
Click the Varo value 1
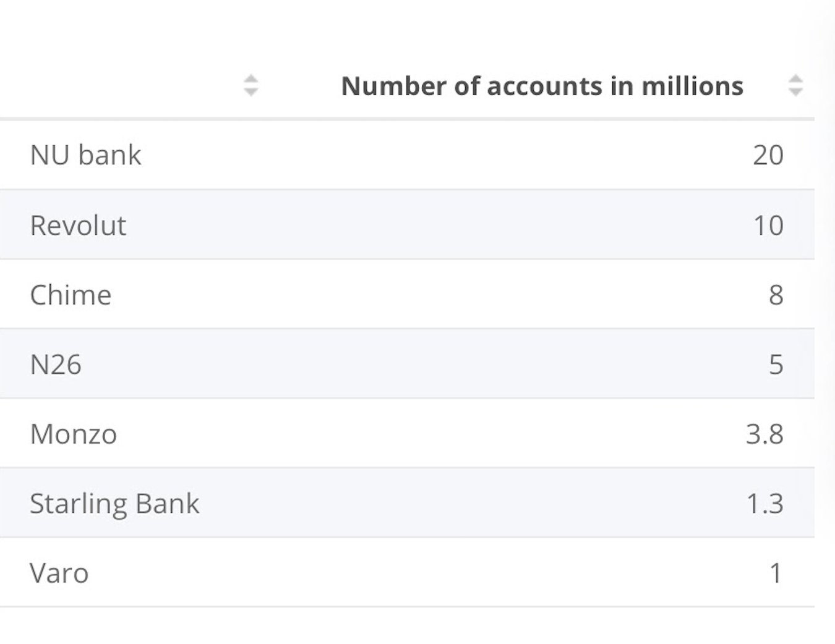(776, 573)
